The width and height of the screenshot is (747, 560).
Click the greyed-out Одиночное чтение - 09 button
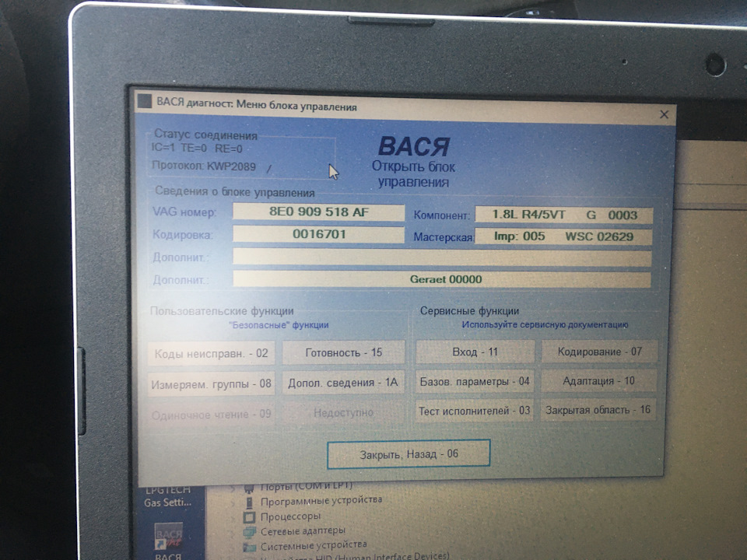(x=211, y=415)
